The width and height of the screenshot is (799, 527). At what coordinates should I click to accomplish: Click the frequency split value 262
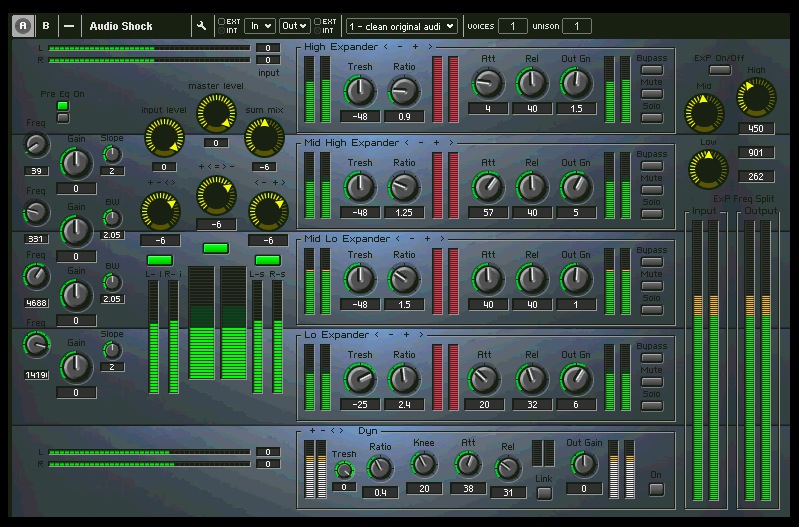(756, 176)
